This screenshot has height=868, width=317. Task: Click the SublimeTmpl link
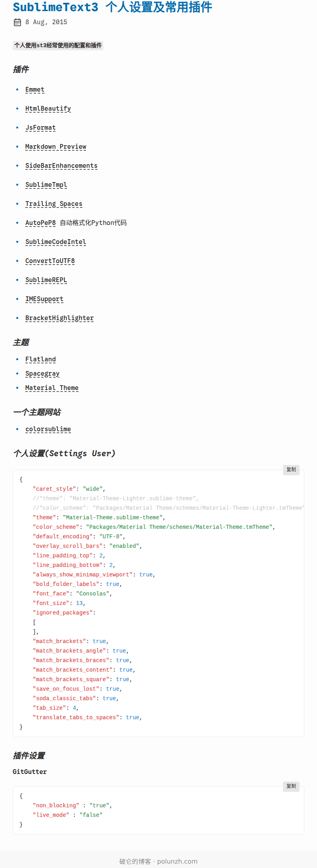tap(46, 185)
